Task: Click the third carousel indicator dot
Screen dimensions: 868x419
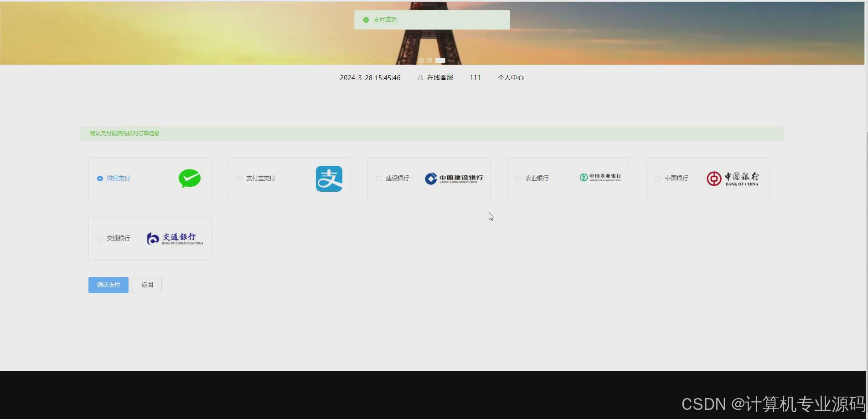Action: coord(440,60)
